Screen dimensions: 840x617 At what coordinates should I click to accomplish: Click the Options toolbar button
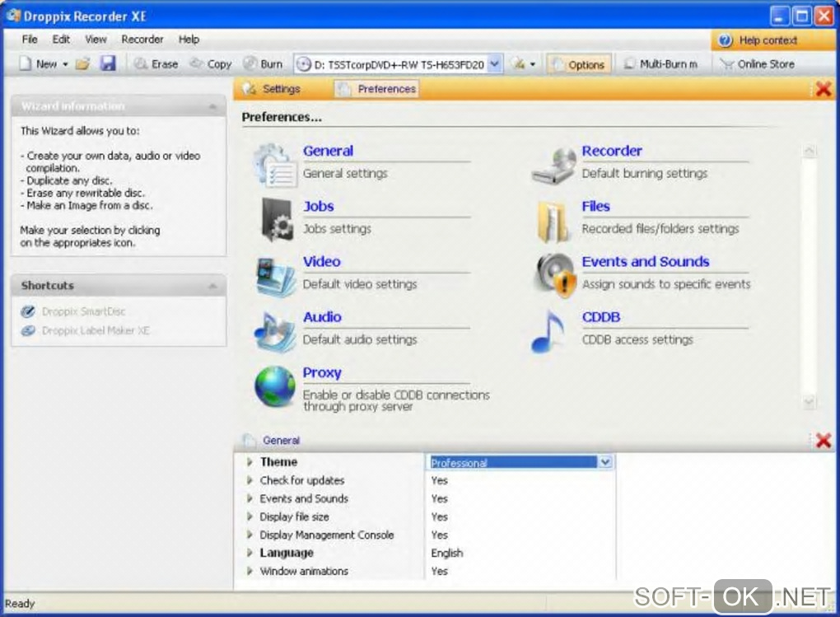(x=579, y=64)
